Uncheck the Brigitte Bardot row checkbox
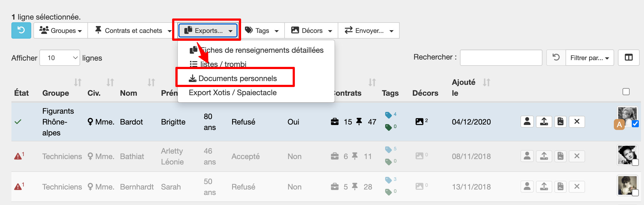This screenshot has width=644, height=205. 635,124
